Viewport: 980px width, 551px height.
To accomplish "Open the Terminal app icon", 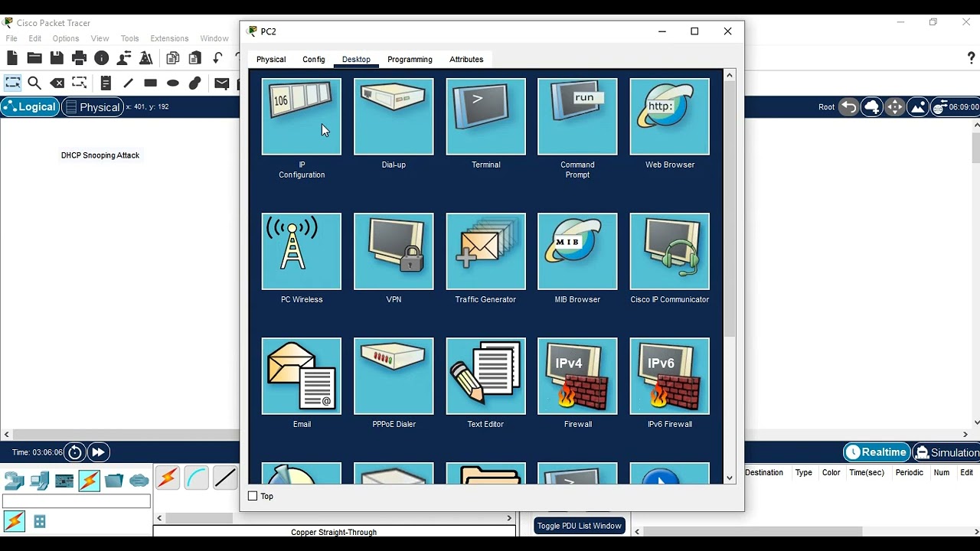I will (485, 116).
